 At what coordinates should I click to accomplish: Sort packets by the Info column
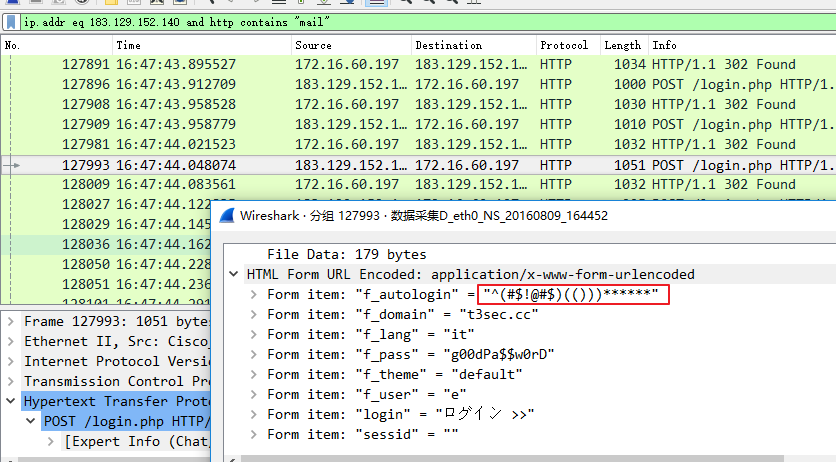tap(742, 45)
